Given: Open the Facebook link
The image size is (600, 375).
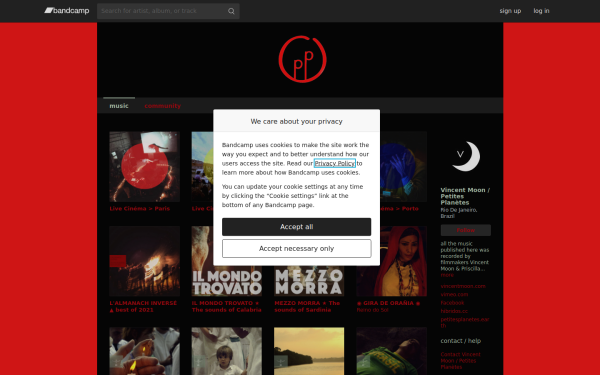Looking at the screenshot, I should click(452, 303).
